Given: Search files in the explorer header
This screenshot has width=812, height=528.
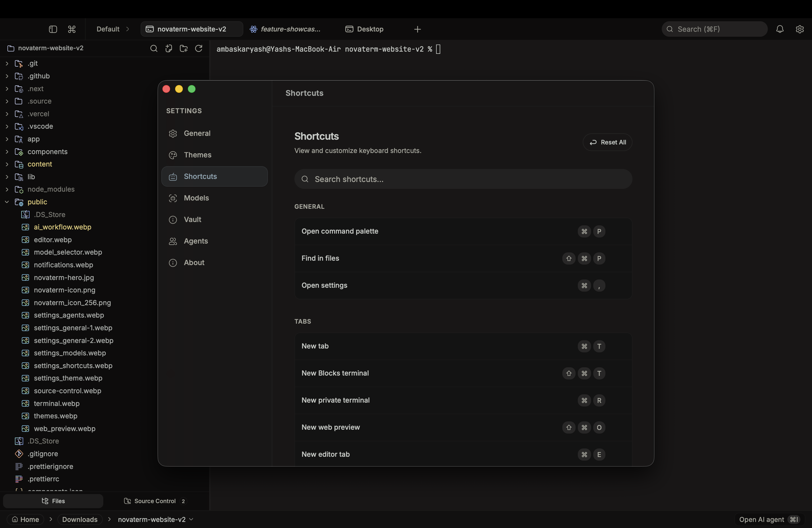Looking at the screenshot, I should (x=154, y=48).
